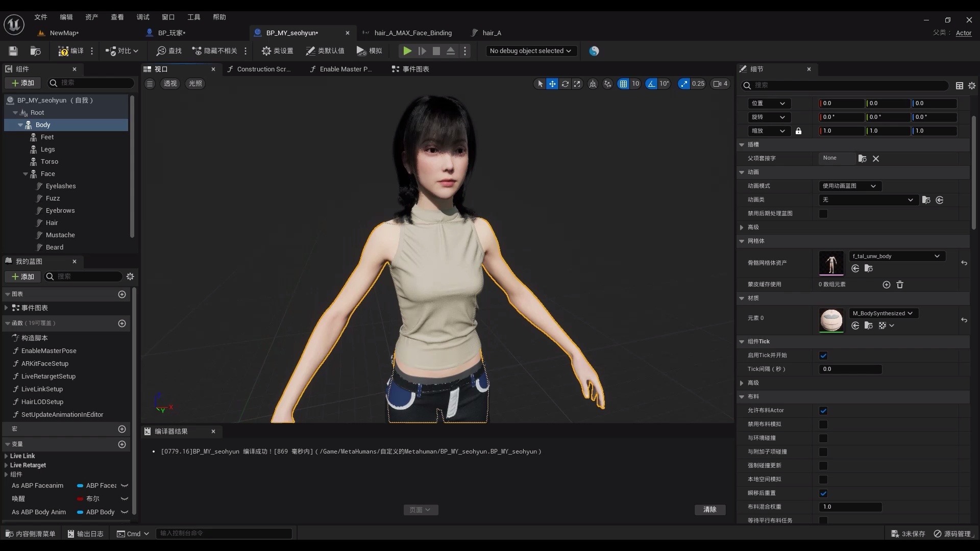
Task: Toggle the 启用Tick并开始 checkbox
Action: pos(823,356)
